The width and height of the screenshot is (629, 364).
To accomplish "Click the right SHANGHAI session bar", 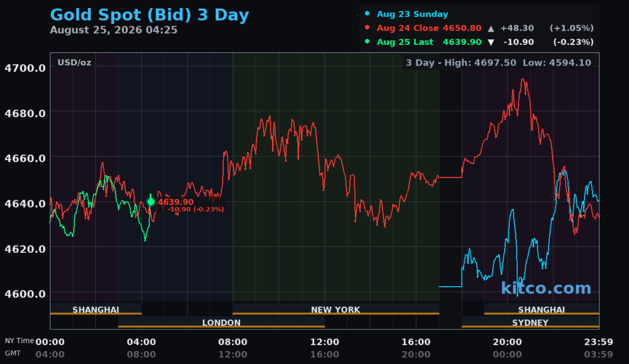I will click(x=542, y=309).
